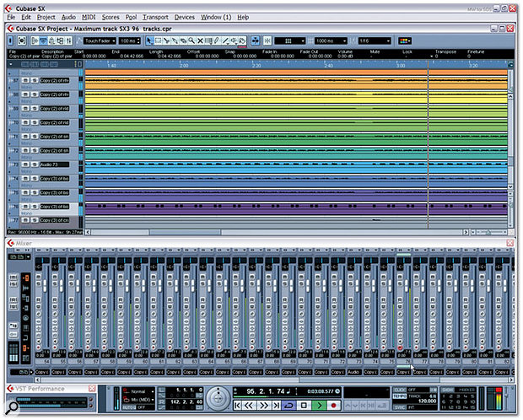The image size is (523, 420).
Task: Click channel 54 volume fader handle
Action: [x=45, y=285]
